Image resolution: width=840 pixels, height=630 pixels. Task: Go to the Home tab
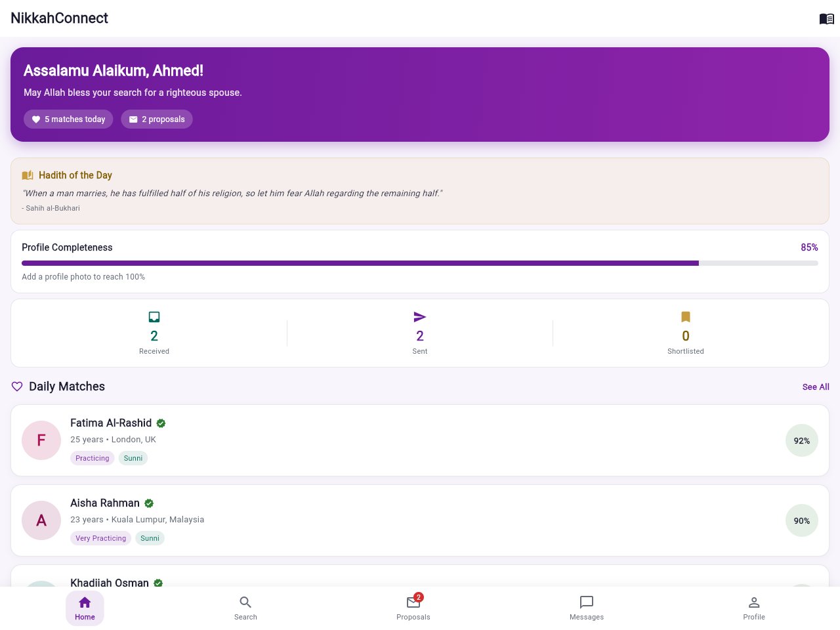[x=85, y=608]
